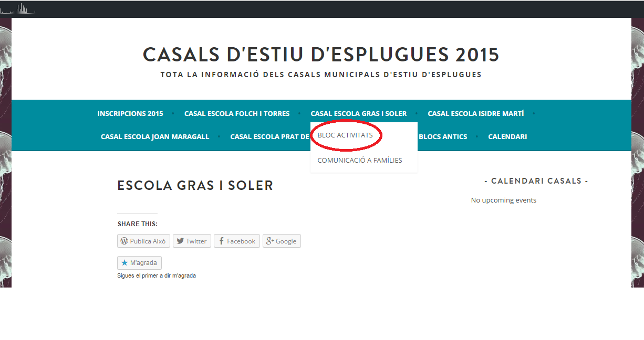Follow the 'dir m'agrada' link
The image size is (644, 340).
[x=180, y=276]
